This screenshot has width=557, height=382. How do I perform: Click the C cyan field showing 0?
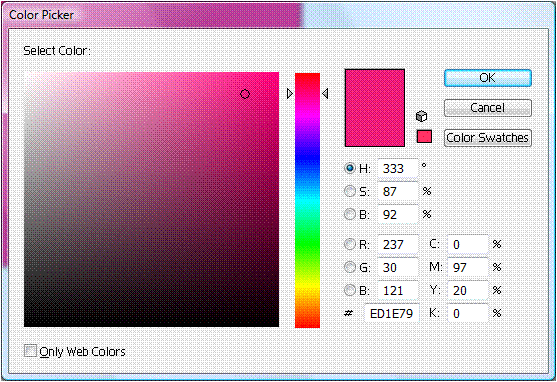click(467, 244)
